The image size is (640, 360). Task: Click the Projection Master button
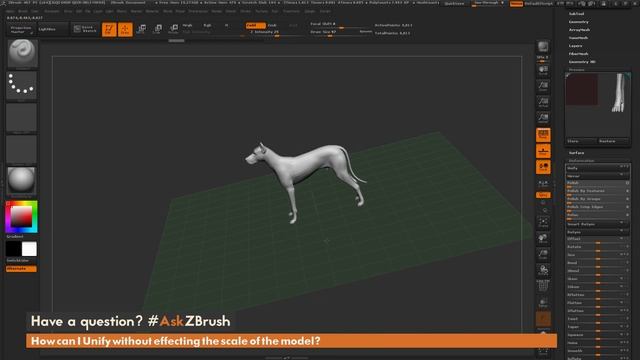point(20,29)
